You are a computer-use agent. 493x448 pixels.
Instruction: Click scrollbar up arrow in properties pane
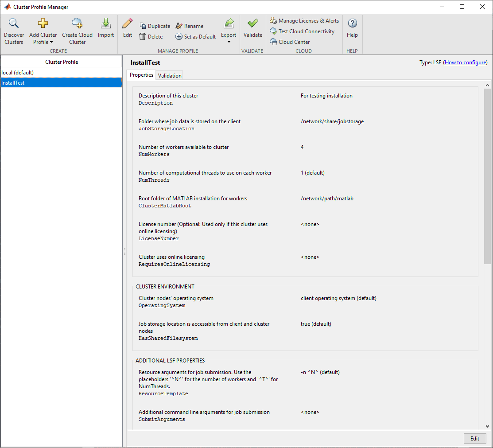(x=487, y=85)
